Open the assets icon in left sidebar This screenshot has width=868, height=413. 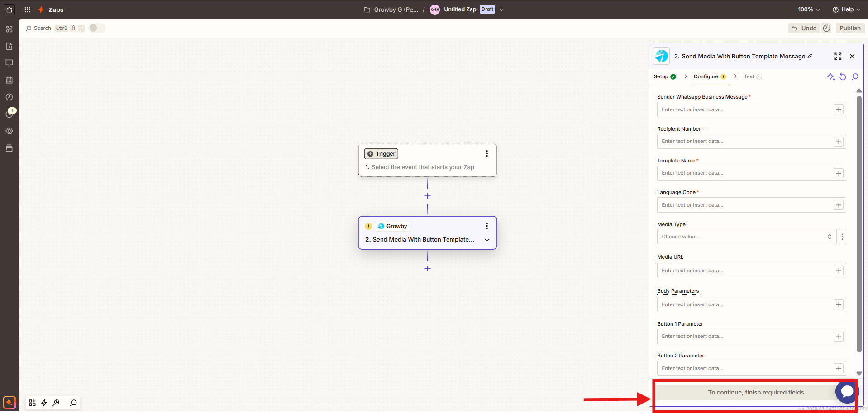pyautogui.click(x=9, y=29)
